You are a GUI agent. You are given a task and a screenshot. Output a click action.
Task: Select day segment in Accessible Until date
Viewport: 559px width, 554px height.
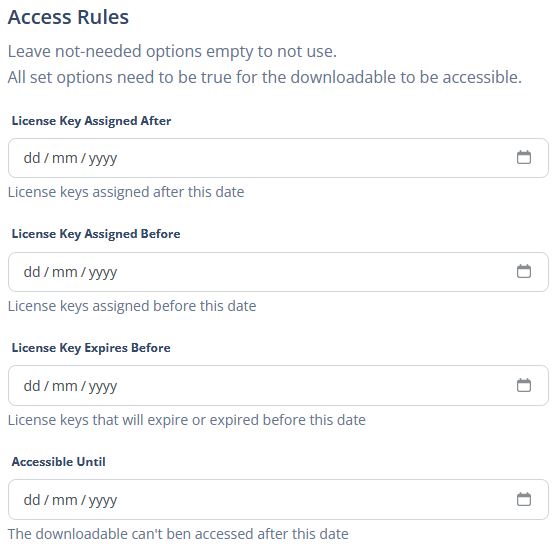pos(32,500)
